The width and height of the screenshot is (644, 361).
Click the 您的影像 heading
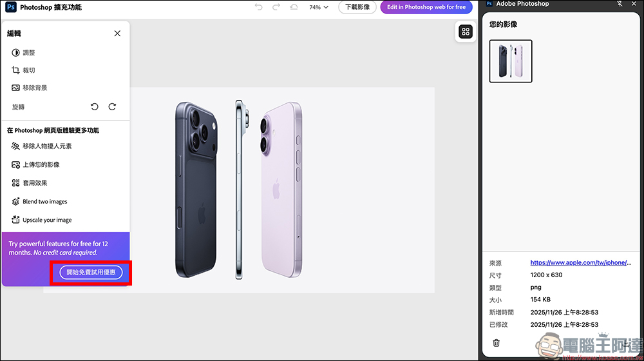point(504,24)
